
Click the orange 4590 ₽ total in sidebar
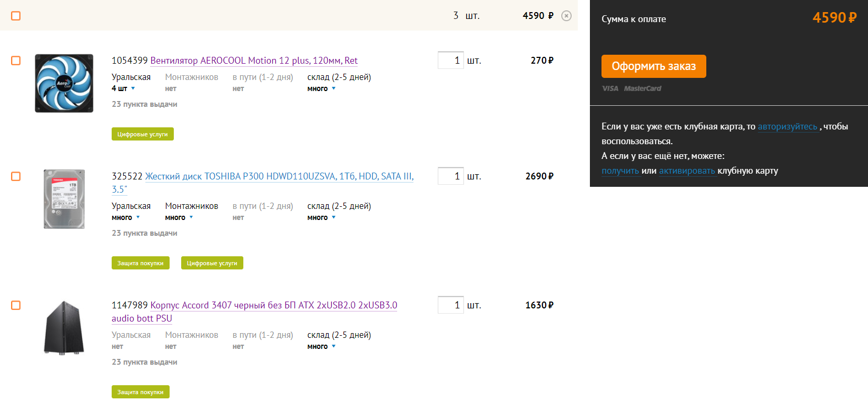tap(835, 18)
